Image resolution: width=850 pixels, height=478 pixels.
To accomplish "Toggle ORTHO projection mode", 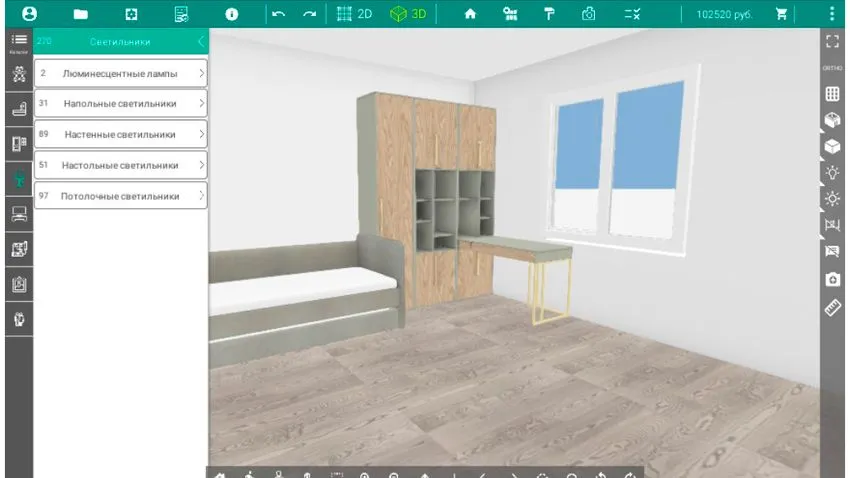I will (832, 68).
